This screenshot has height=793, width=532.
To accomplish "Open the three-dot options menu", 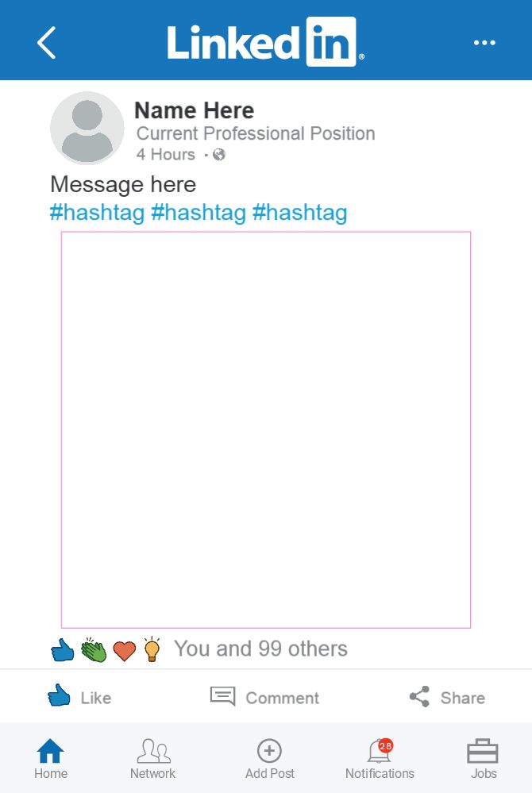I will [484, 43].
